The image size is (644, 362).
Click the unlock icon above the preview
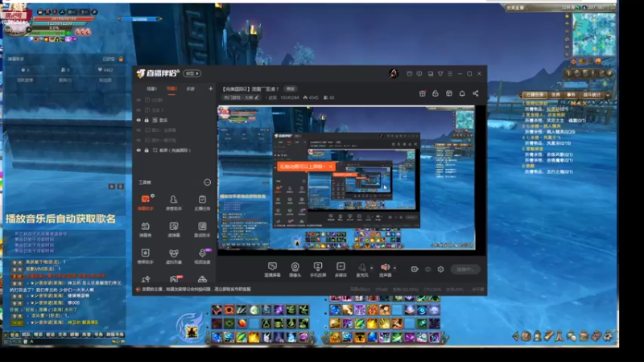[x=436, y=93]
